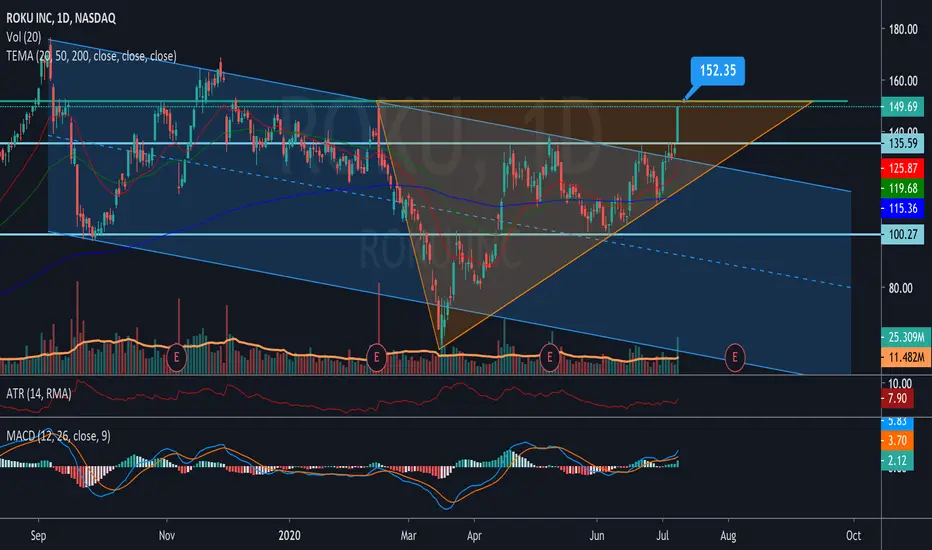
Task: Select the green 119.68 TEMA value tag
Action: coord(902,188)
